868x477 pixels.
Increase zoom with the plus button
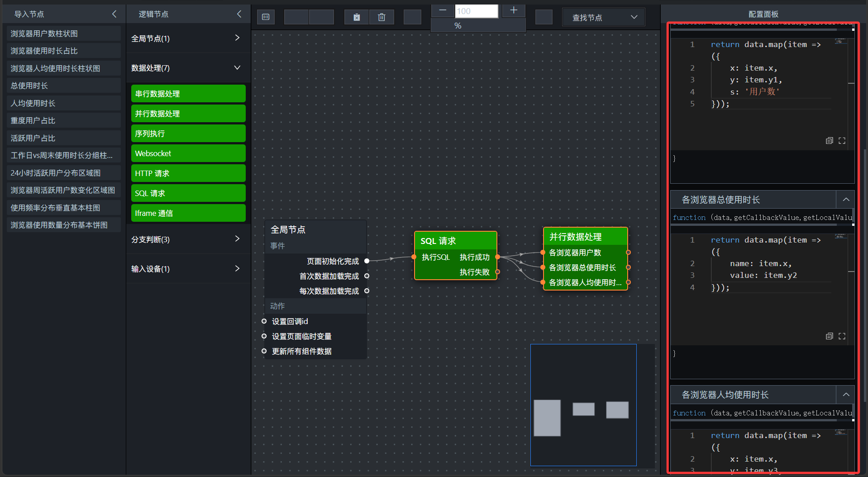click(514, 10)
